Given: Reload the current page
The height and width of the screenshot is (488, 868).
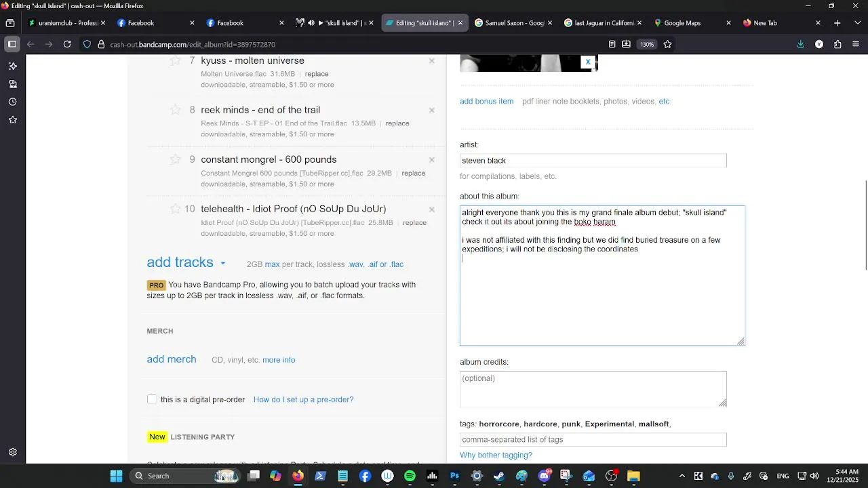Looking at the screenshot, I should (67, 44).
